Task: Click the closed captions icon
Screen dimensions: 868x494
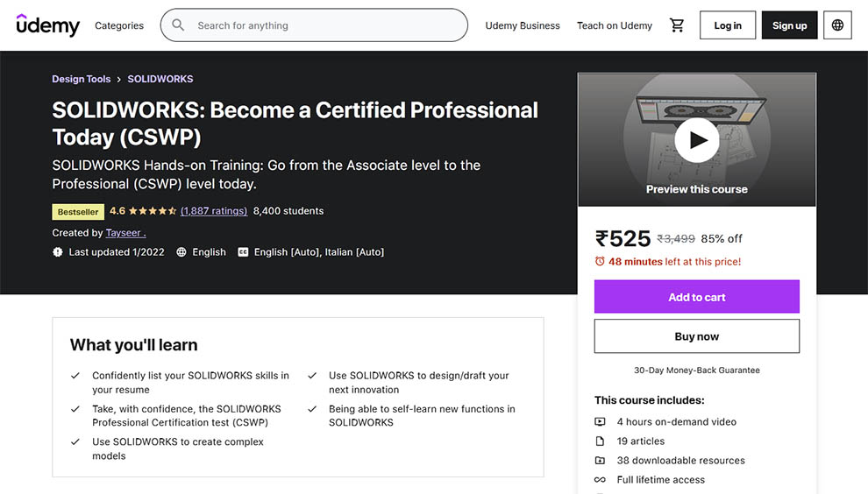Action: click(243, 252)
